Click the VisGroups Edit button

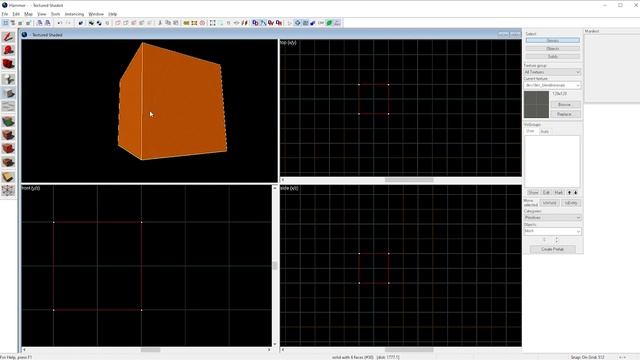point(546,192)
